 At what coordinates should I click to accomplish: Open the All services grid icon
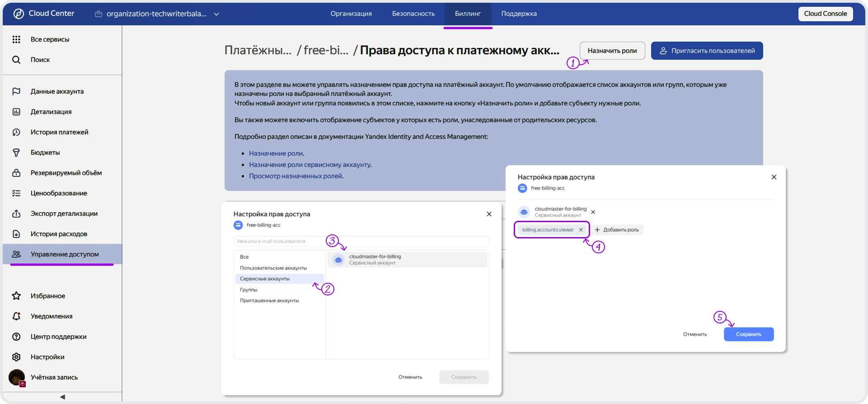click(x=16, y=39)
